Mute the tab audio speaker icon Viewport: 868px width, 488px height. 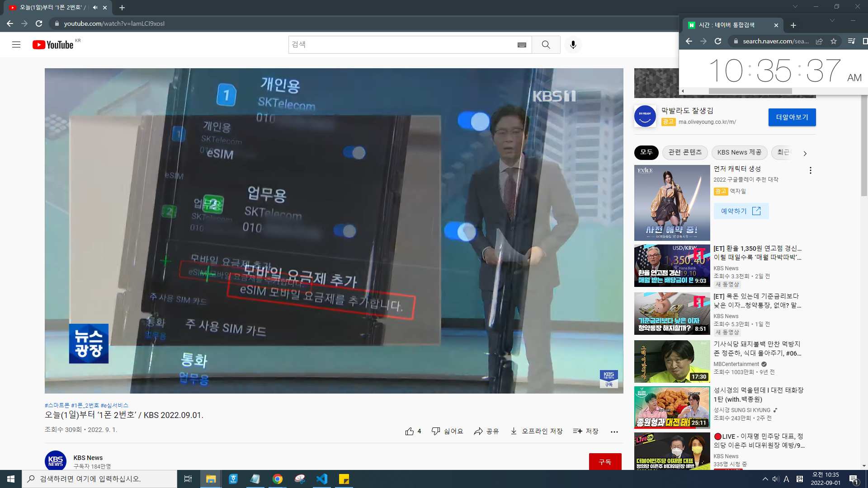(x=95, y=8)
